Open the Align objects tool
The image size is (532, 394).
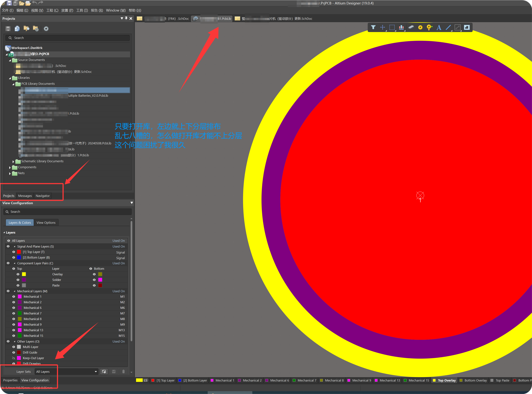401,27
